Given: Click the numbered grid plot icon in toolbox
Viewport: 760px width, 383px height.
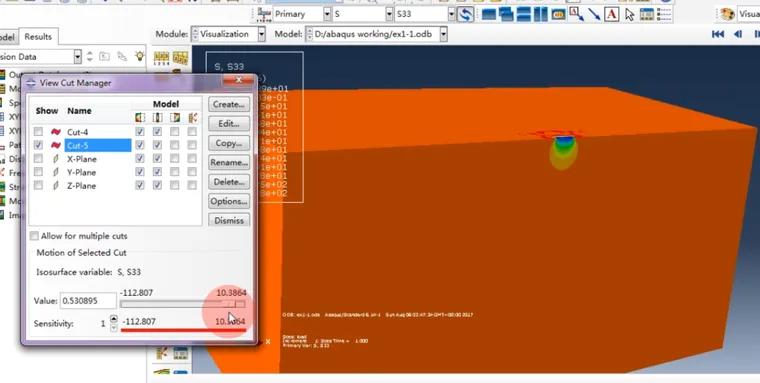Looking at the screenshot, I should [161, 58].
